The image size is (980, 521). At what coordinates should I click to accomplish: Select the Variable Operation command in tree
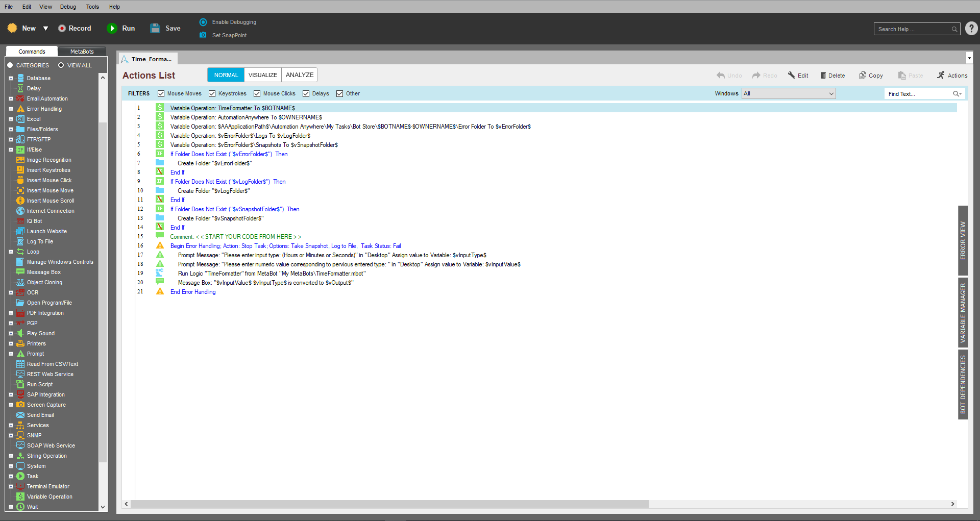click(x=50, y=497)
